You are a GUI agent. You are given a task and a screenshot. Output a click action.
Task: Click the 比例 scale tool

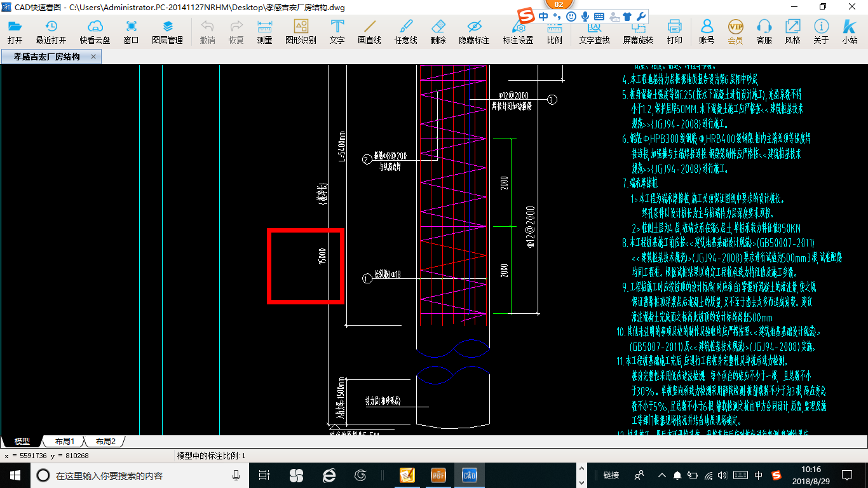(554, 34)
